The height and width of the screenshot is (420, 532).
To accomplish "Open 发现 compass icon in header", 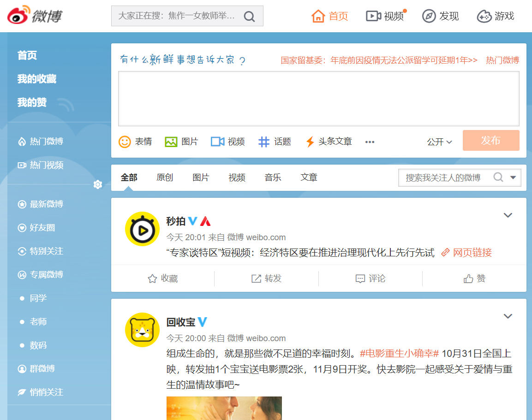I will 429,16.
